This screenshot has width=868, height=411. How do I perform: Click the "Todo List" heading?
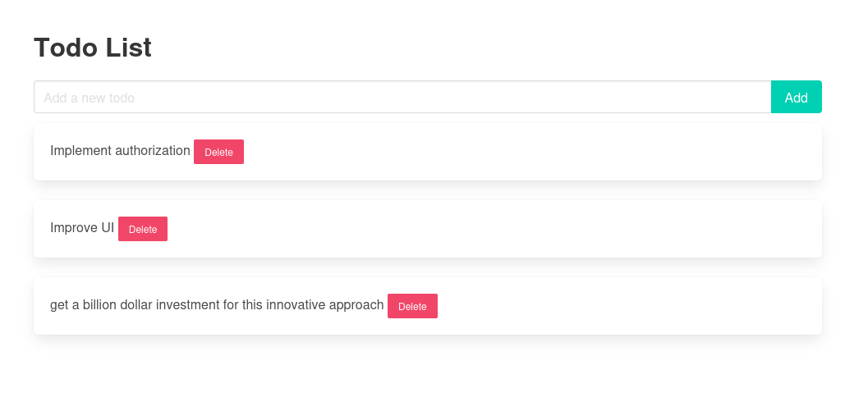pos(92,48)
